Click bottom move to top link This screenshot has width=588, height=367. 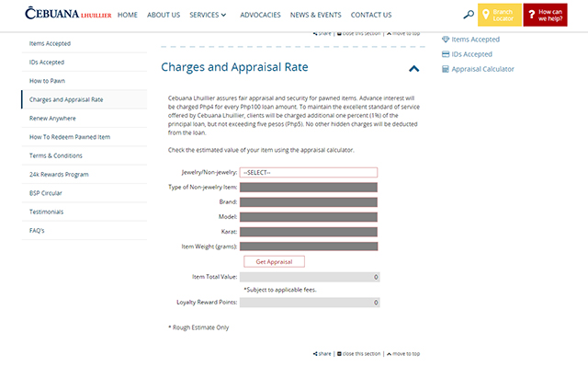(403, 353)
